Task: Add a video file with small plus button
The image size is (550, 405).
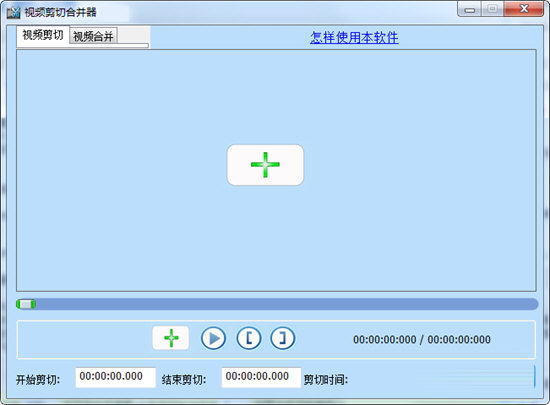Action: (x=171, y=338)
